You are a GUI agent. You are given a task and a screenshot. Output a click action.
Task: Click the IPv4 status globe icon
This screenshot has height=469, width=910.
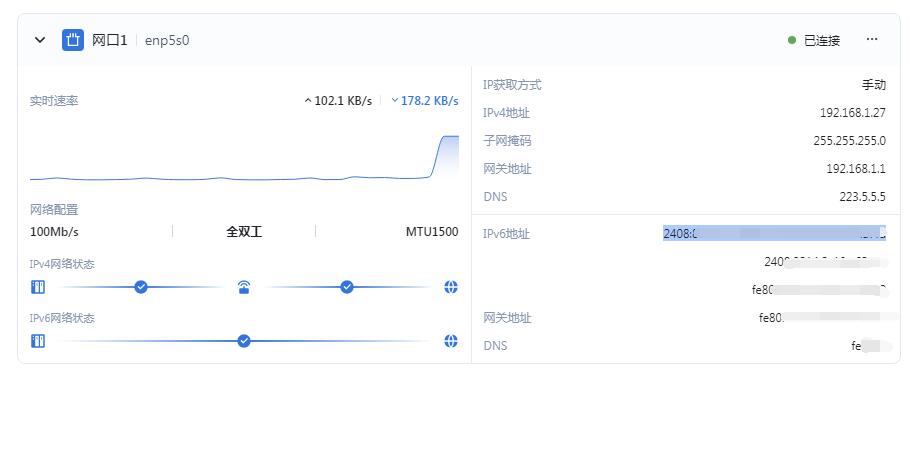coord(451,287)
